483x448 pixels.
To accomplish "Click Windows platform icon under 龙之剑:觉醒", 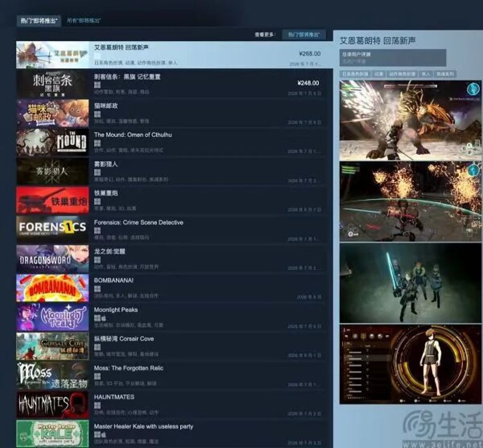I will click(x=97, y=260).
